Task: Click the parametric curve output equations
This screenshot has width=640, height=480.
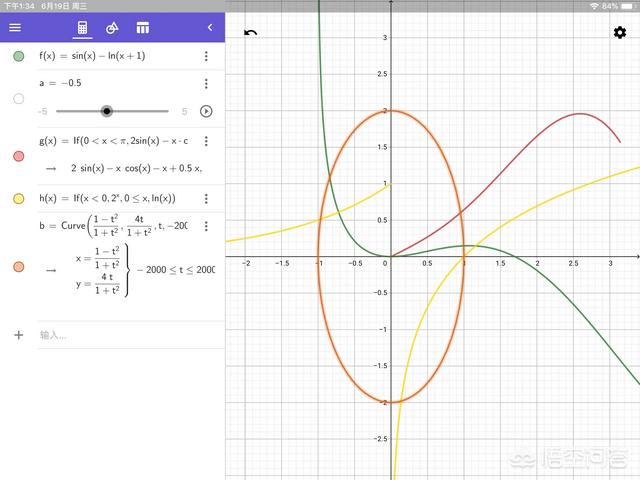Action: pyautogui.click(x=145, y=270)
